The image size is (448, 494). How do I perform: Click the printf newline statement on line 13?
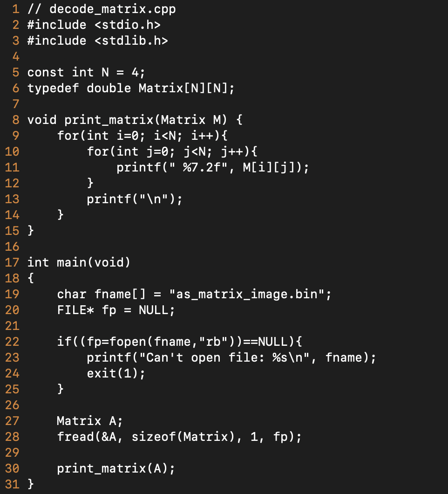point(135,199)
